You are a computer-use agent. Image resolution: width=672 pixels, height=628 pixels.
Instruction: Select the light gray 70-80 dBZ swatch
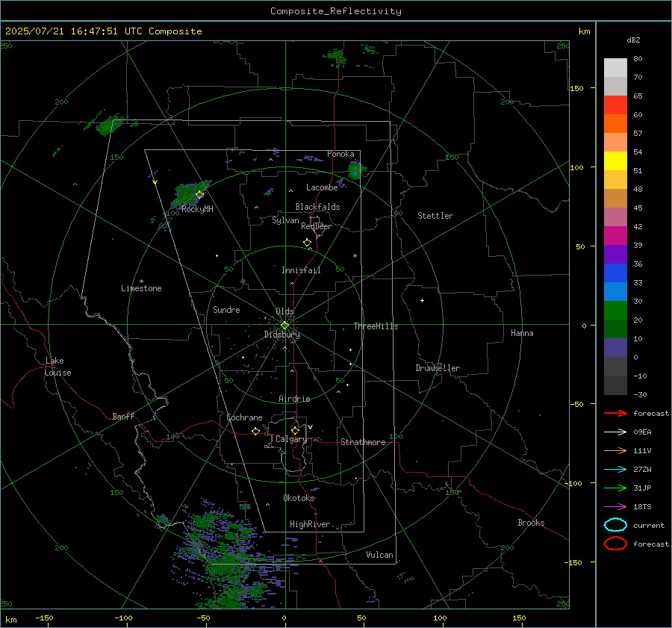point(615,68)
